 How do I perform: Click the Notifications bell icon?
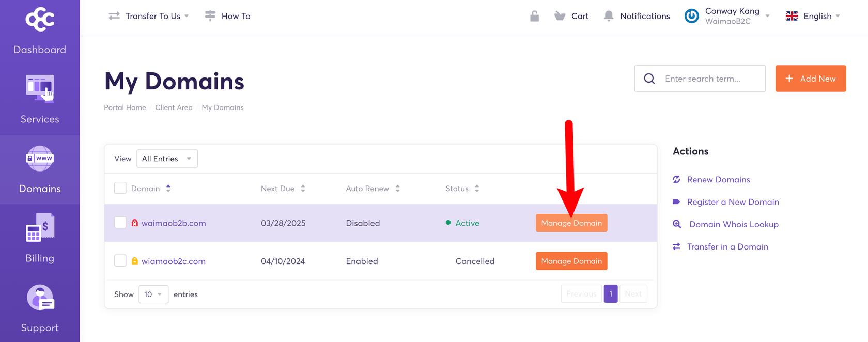click(x=609, y=16)
